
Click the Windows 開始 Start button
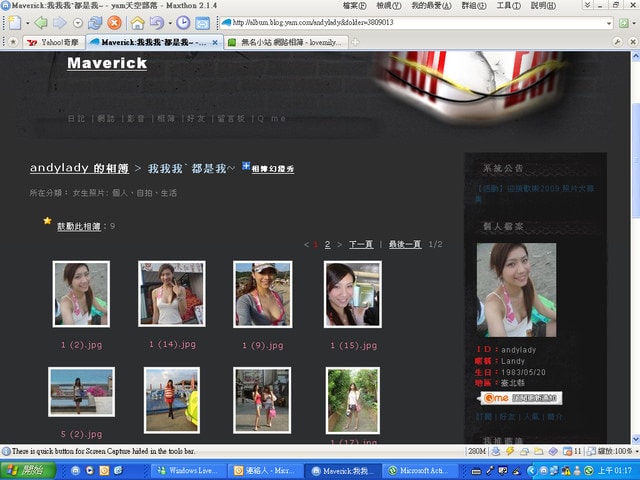pos(28,471)
